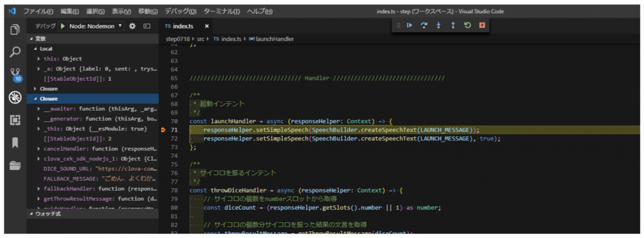Click step0718 in the breadcrumb
The image size is (644, 238).
click(x=178, y=39)
